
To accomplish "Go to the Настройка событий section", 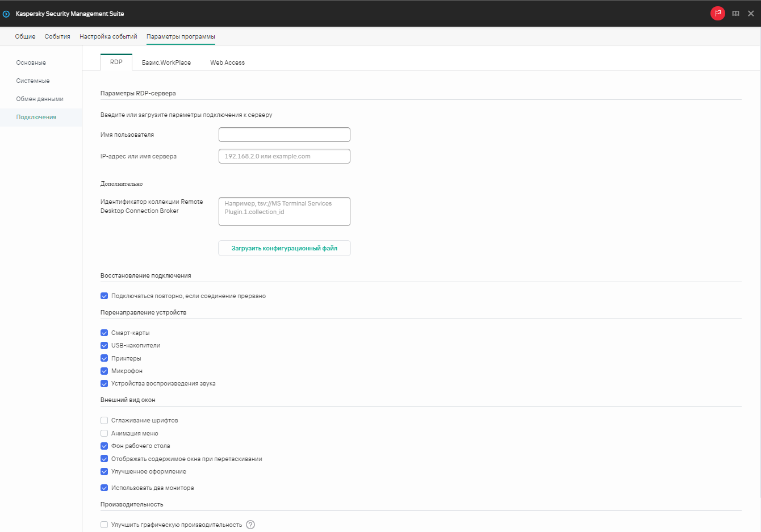I will tap(108, 36).
